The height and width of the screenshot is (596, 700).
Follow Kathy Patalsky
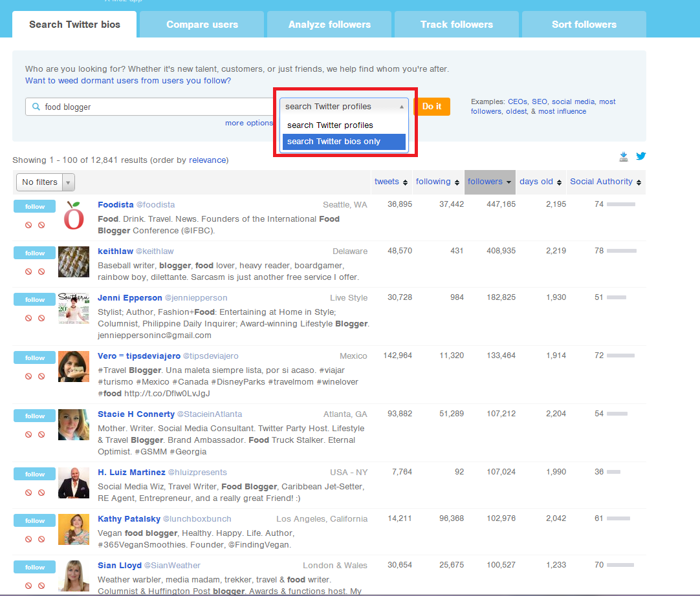point(35,520)
